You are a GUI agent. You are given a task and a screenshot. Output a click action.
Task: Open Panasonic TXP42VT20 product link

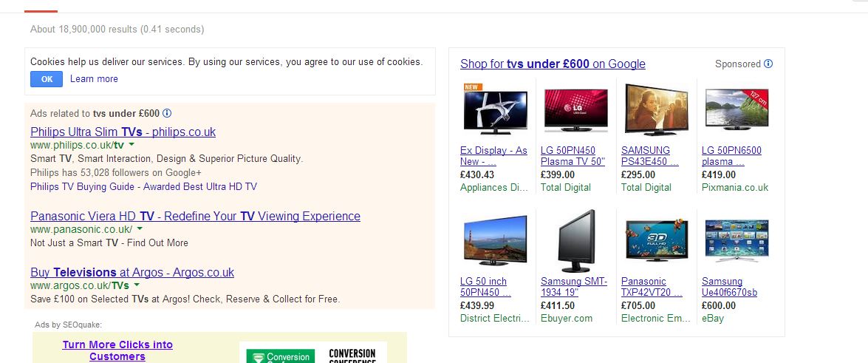[x=652, y=287]
